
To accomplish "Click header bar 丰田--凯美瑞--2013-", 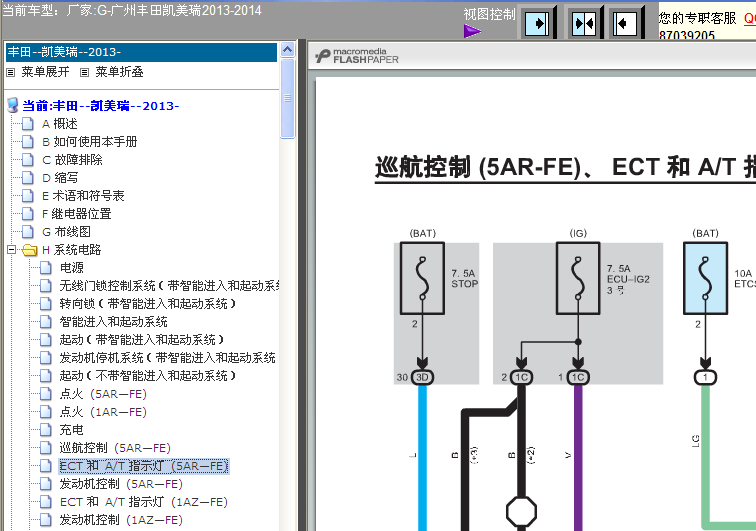I will (141, 52).
